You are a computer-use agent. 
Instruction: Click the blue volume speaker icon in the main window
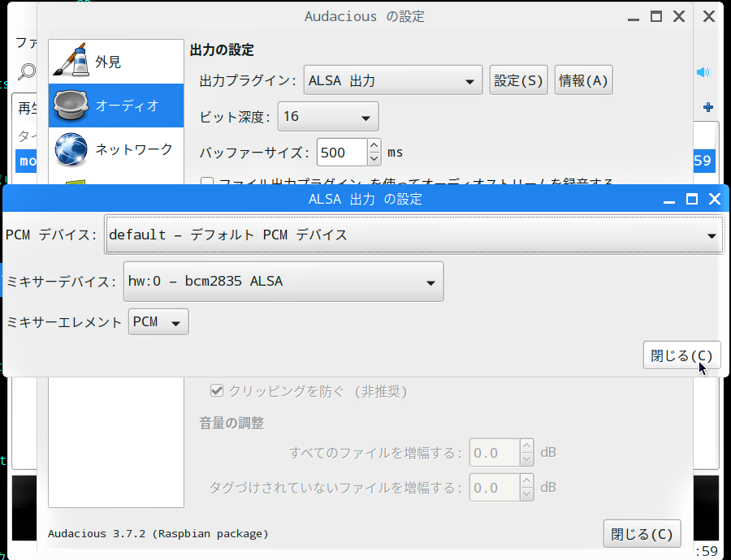point(703,71)
